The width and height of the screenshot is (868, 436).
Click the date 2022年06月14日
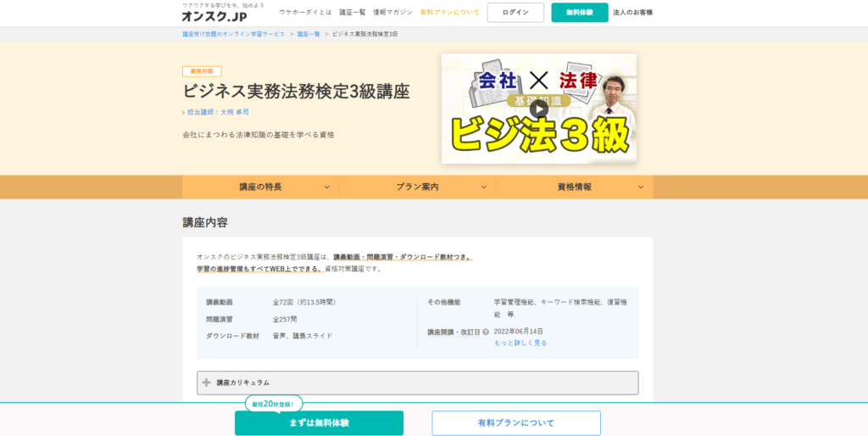click(518, 332)
